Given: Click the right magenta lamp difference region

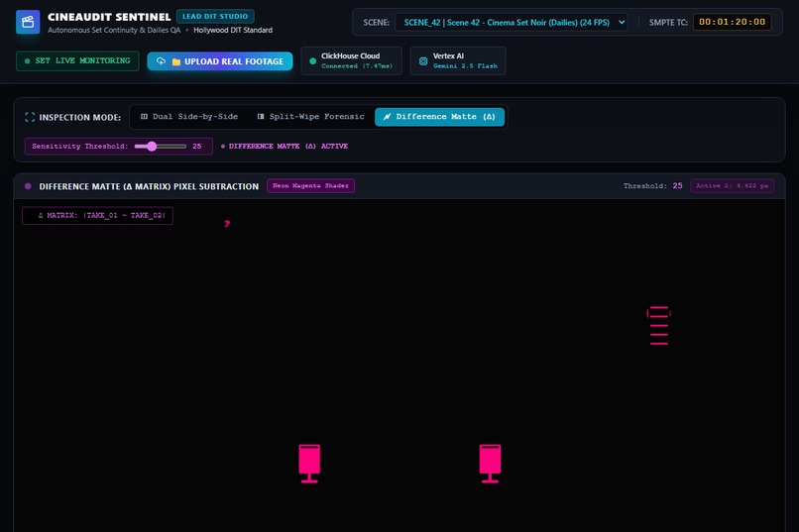Looking at the screenshot, I should (490, 464).
